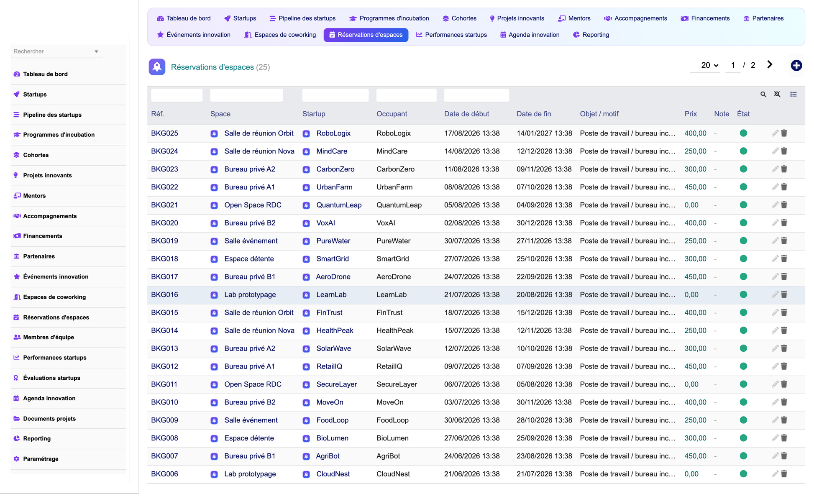814x504 pixels.
Task: Open the list view options icon
Action: (793, 95)
